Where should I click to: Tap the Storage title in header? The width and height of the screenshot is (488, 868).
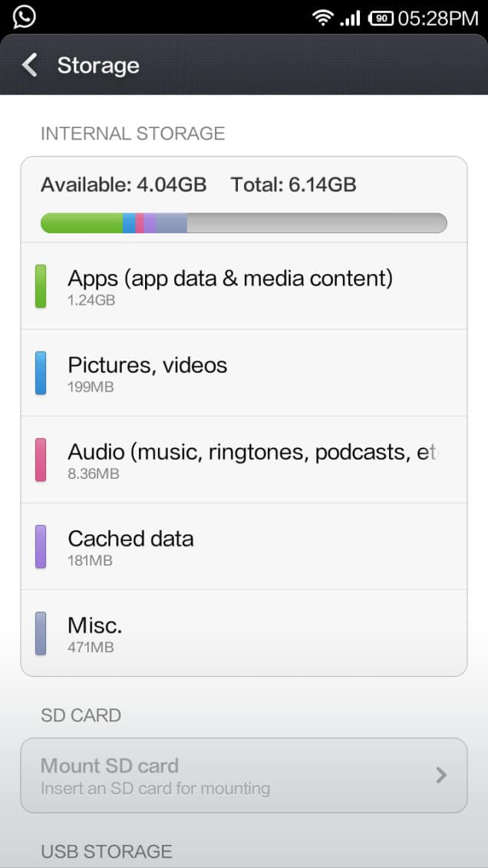coord(98,65)
